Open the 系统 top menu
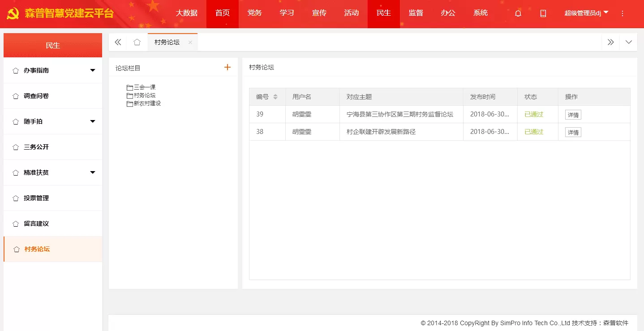Viewport: 644px width, 331px height. click(x=481, y=13)
